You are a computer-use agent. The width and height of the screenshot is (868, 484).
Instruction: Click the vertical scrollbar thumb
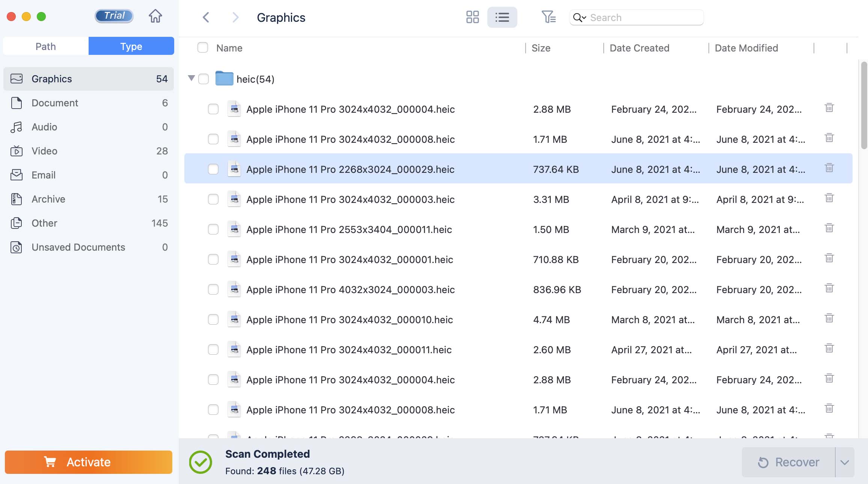(x=864, y=105)
